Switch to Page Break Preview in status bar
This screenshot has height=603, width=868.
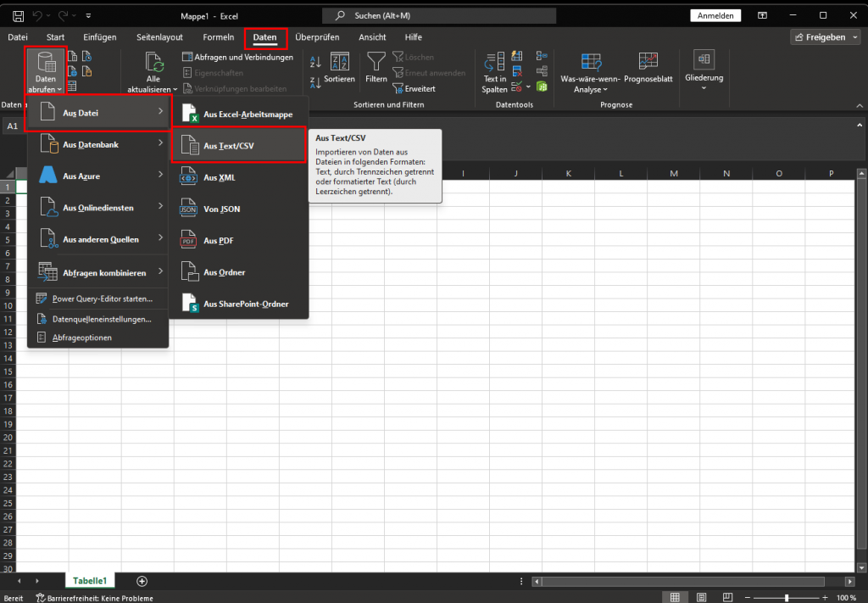click(728, 597)
